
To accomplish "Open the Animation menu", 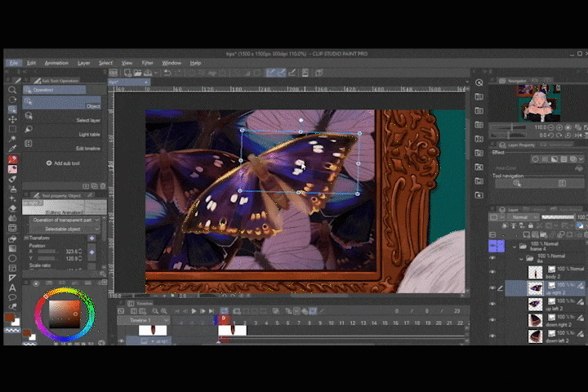I will click(56, 63).
